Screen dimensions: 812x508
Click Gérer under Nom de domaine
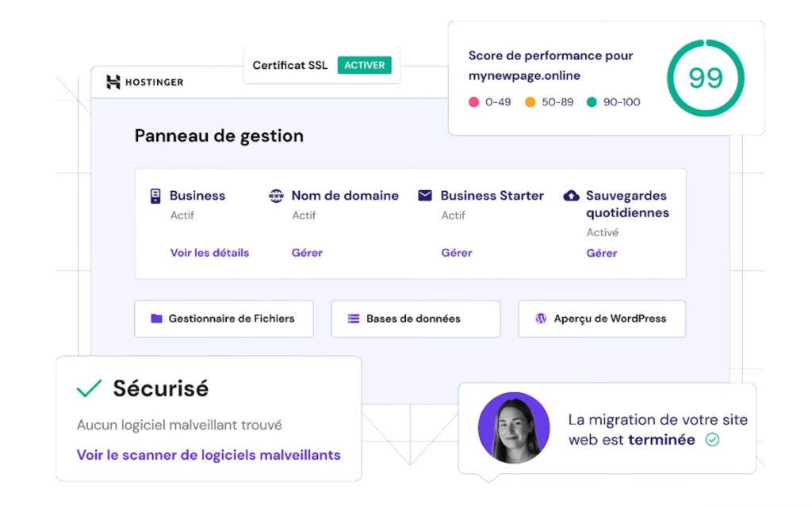(x=307, y=252)
